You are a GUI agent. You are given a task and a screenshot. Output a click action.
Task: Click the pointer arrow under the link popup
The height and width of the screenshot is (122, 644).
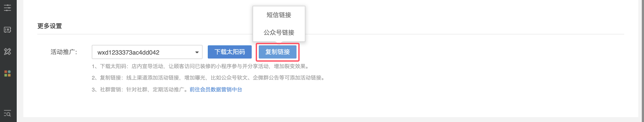[x=279, y=43]
